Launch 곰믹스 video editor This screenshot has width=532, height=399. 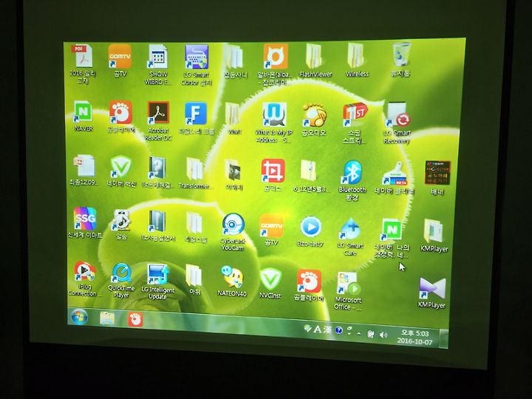pyautogui.click(x=273, y=175)
